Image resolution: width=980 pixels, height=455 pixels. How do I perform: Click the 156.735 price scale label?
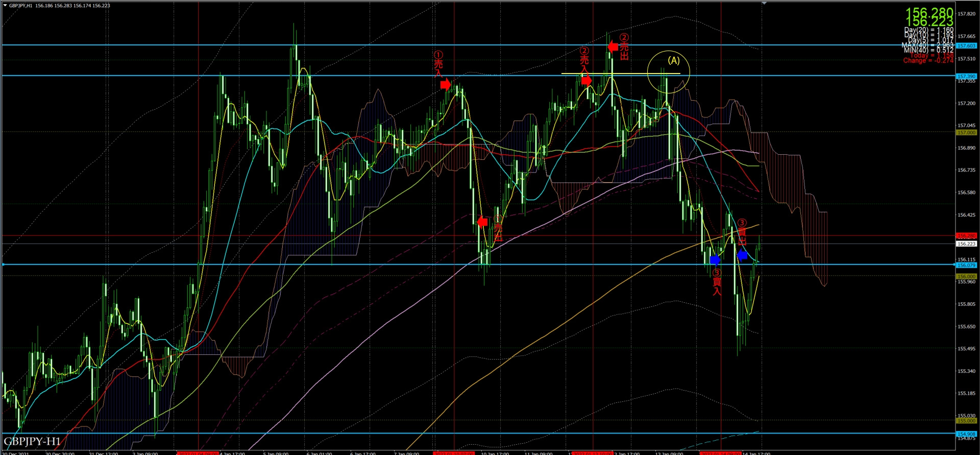coord(967,170)
